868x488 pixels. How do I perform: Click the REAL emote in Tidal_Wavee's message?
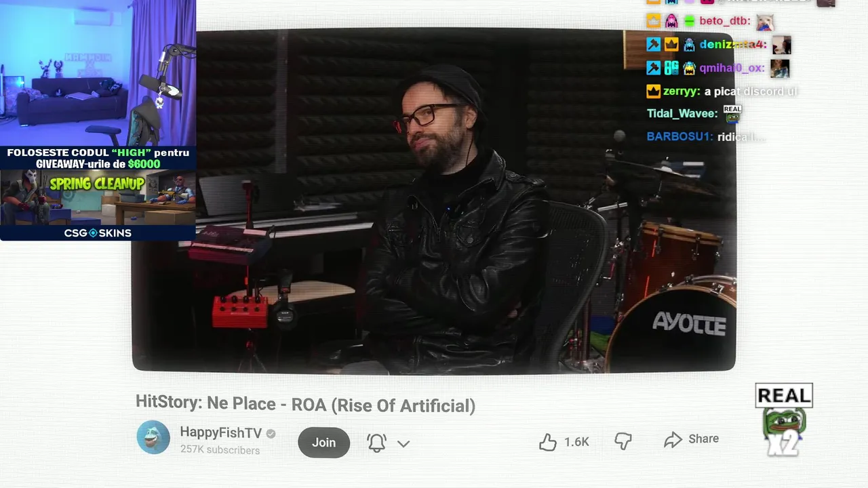point(732,113)
